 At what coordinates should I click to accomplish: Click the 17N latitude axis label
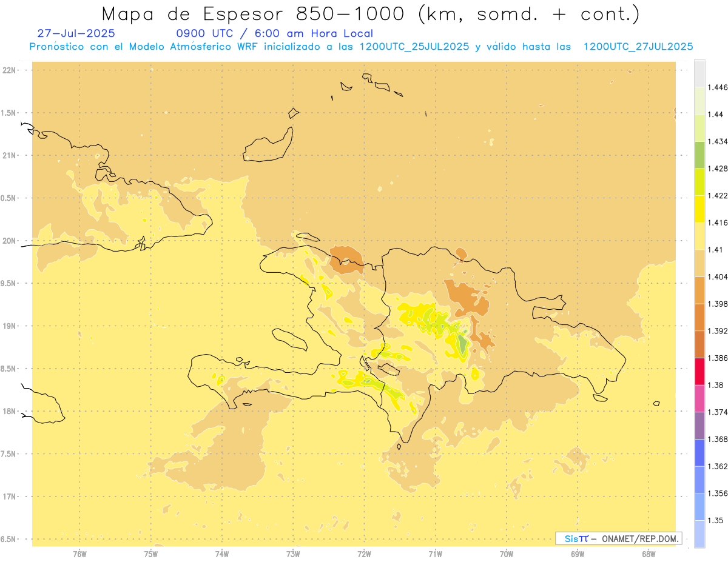tap(10, 497)
